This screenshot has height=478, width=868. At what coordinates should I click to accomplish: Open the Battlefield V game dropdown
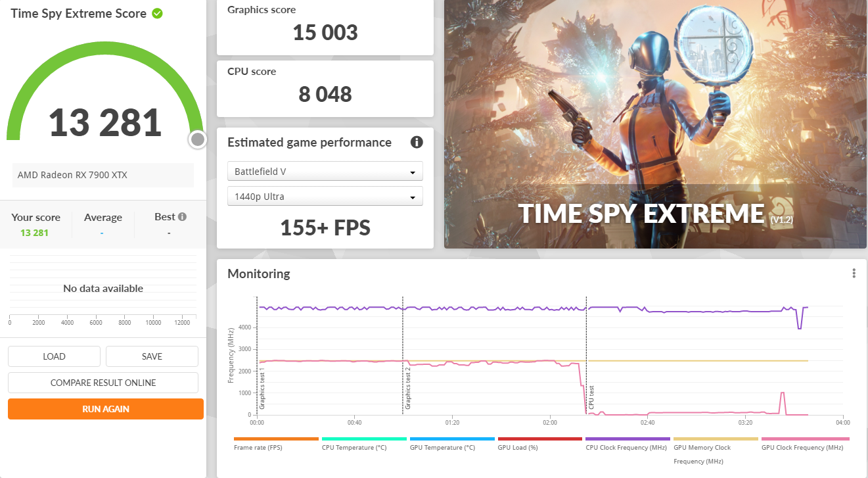(325, 172)
